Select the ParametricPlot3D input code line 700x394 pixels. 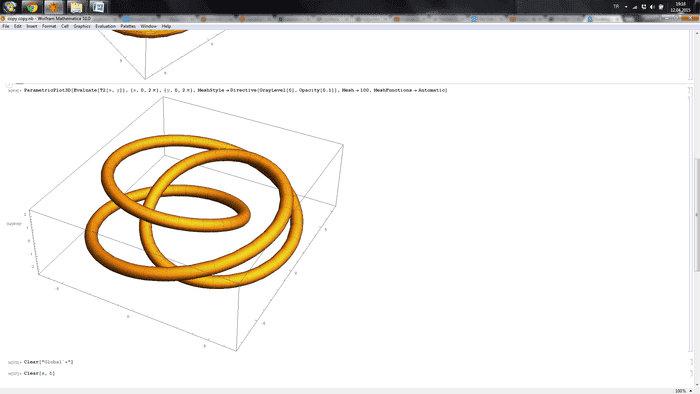point(235,90)
